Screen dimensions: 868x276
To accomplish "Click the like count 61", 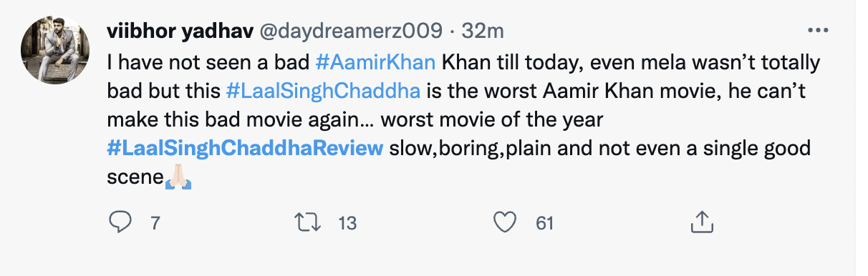I will [545, 224].
